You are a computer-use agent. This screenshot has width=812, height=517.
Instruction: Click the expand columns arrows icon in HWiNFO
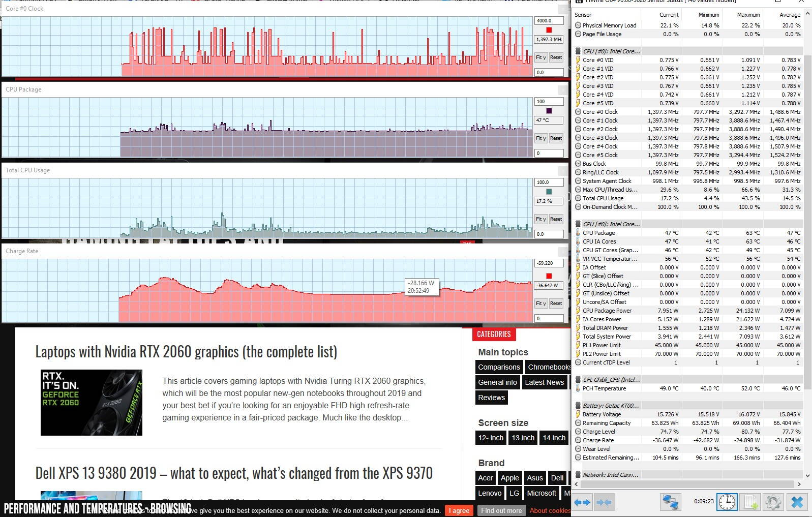[x=582, y=502]
